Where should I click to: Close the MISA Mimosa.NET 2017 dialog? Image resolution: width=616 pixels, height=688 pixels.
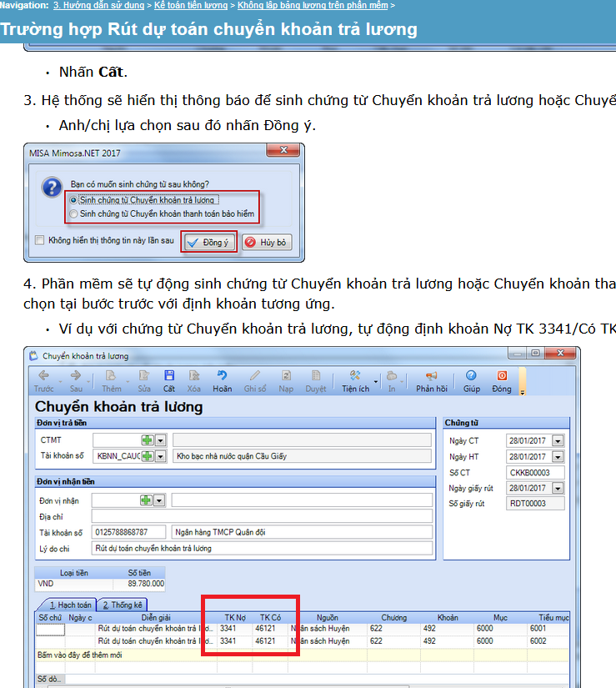coord(283,150)
